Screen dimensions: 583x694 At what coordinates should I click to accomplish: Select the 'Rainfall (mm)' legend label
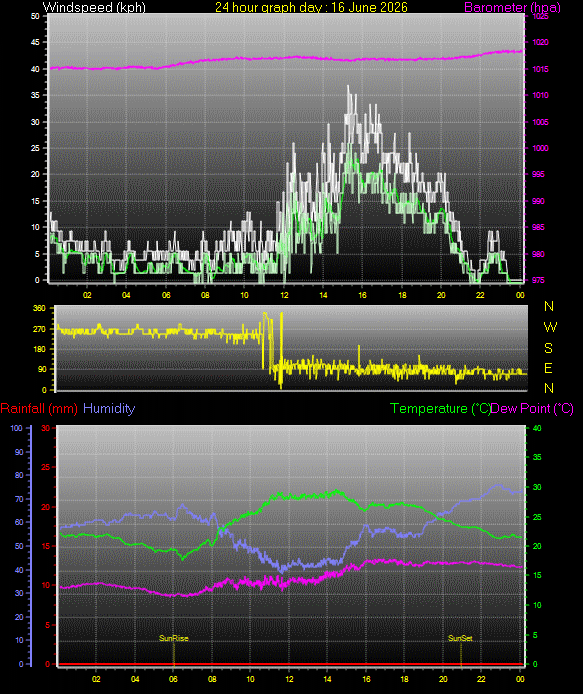(39, 408)
